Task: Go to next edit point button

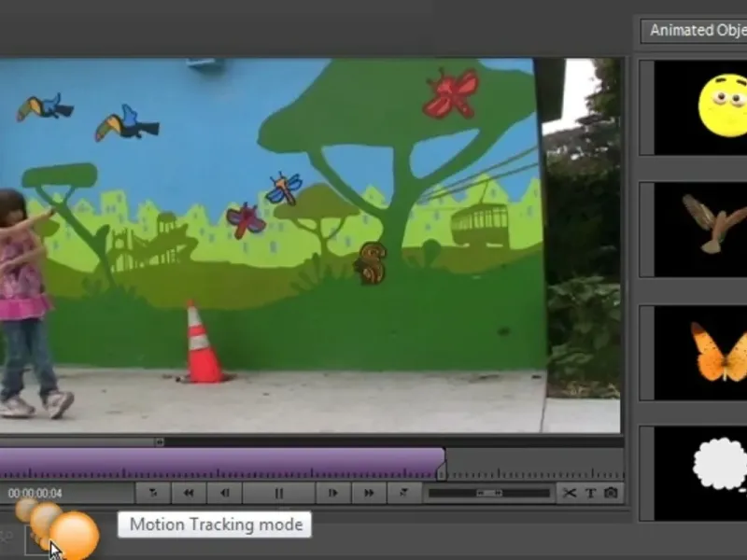Action: pyautogui.click(x=404, y=494)
